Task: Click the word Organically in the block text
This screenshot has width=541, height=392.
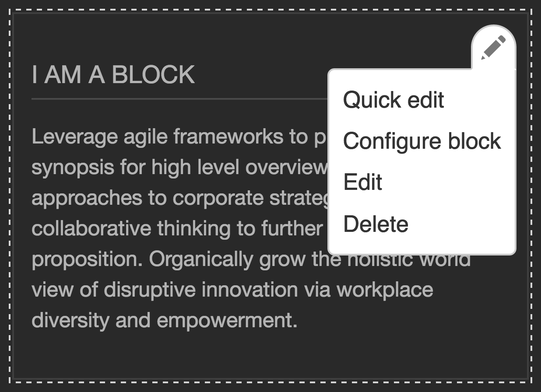Action: click(x=202, y=259)
